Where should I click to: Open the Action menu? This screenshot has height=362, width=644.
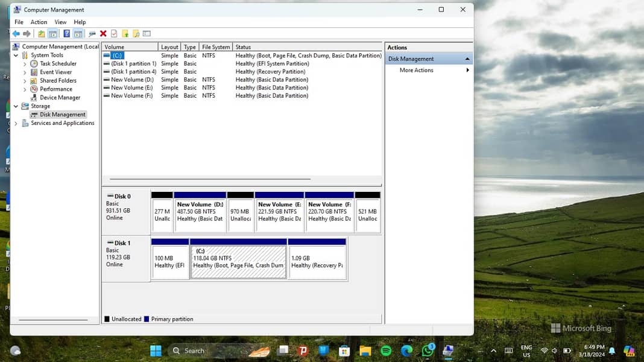click(x=39, y=22)
